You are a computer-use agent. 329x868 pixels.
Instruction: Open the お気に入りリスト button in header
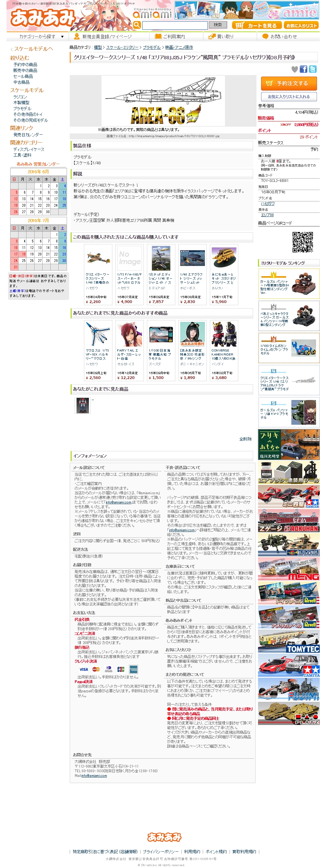point(301,25)
